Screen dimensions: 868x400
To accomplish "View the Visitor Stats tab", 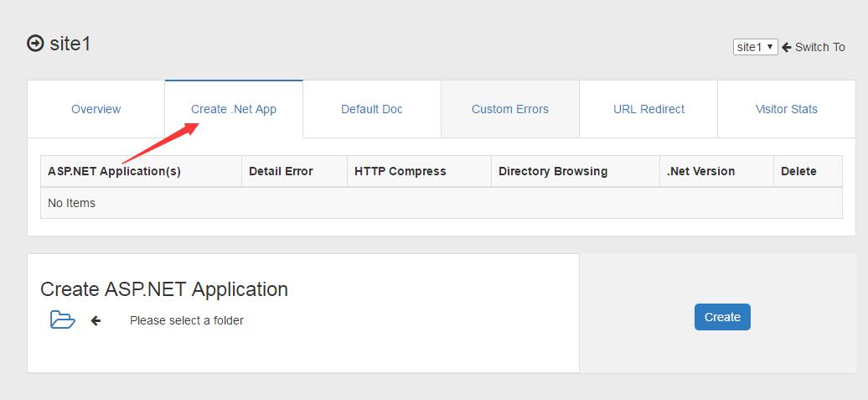I will (787, 109).
